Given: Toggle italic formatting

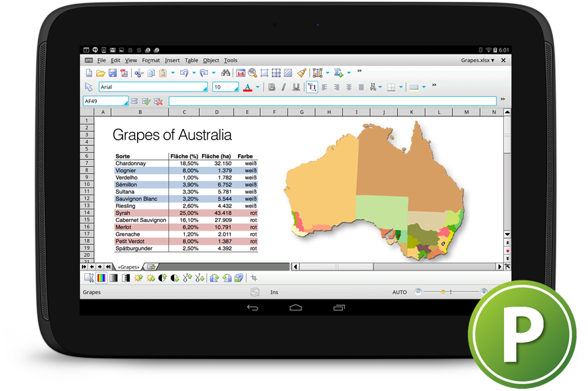Looking at the screenshot, I should click(283, 86).
